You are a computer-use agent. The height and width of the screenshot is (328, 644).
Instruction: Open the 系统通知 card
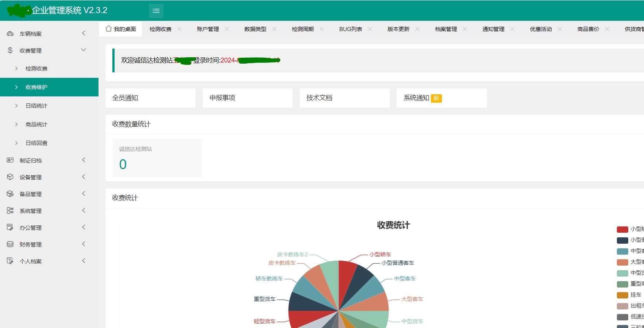pos(441,98)
